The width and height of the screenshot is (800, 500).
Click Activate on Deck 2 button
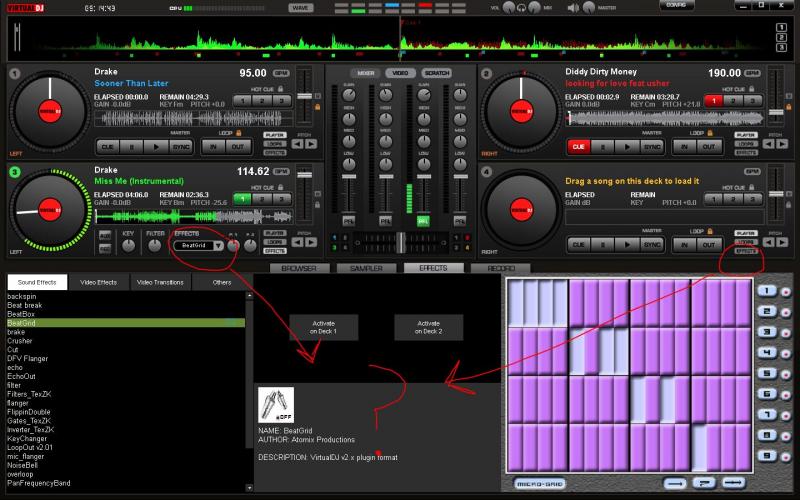[x=428, y=327]
